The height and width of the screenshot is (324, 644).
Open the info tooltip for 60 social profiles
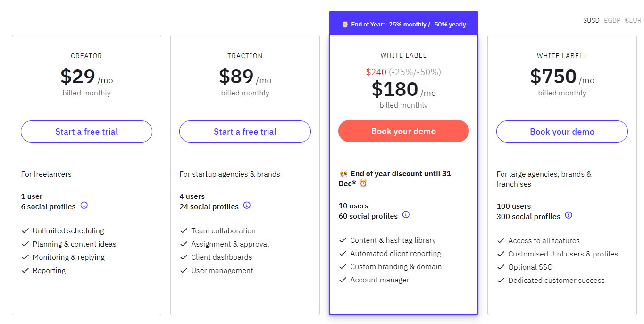tap(406, 215)
